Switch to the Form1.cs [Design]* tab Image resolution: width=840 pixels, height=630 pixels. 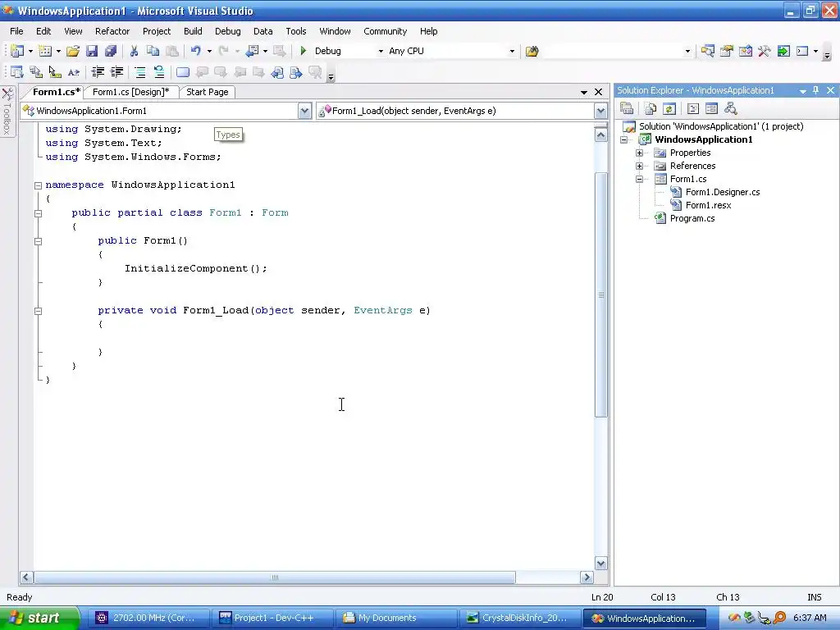(x=130, y=92)
